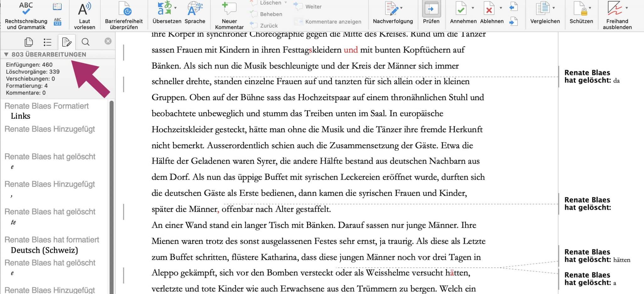Click the word 'Buffet' after 'üppige'
The width and height of the screenshot is (644, 294).
pyautogui.click(x=276, y=177)
